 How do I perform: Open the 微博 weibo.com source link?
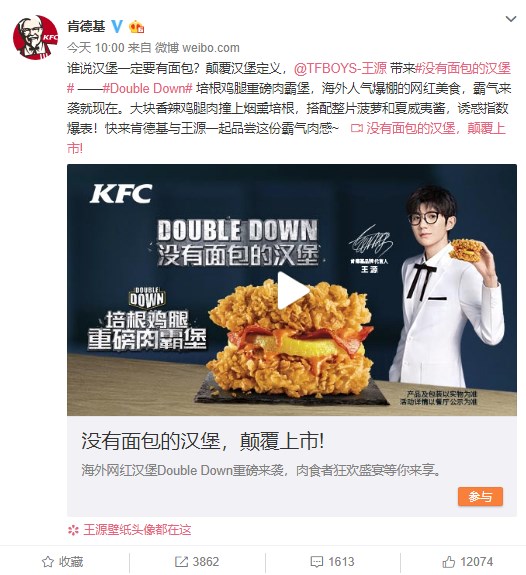coord(197,48)
